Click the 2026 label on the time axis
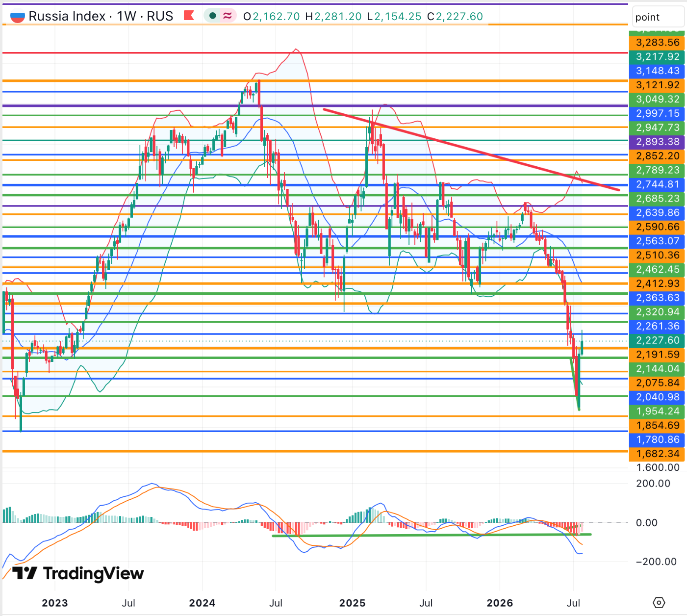Image resolution: width=687 pixels, height=616 pixels. pyautogui.click(x=500, y=603)
